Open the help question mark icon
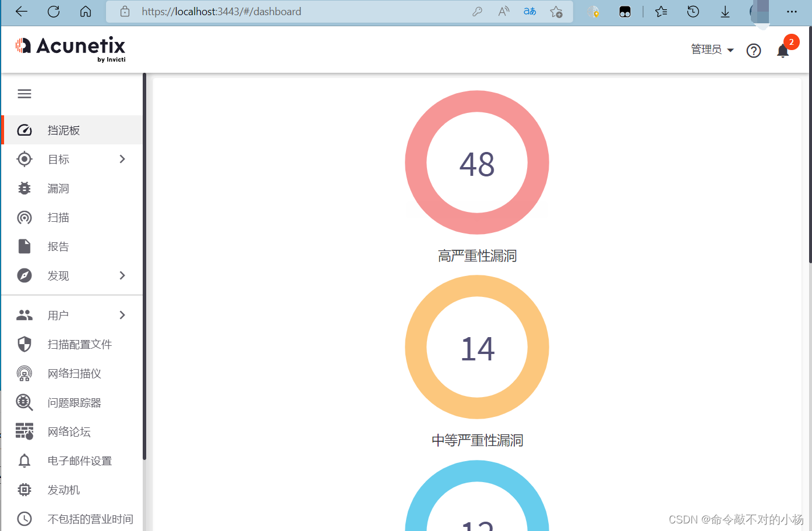The width and height of the screenshot is (812, 531). (x=754, y=51)
